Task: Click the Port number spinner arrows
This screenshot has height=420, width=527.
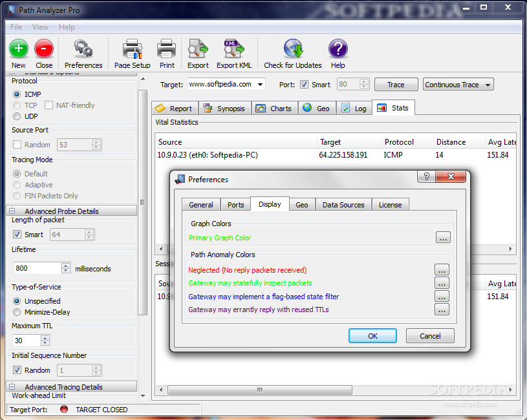Action: point(364,84)
